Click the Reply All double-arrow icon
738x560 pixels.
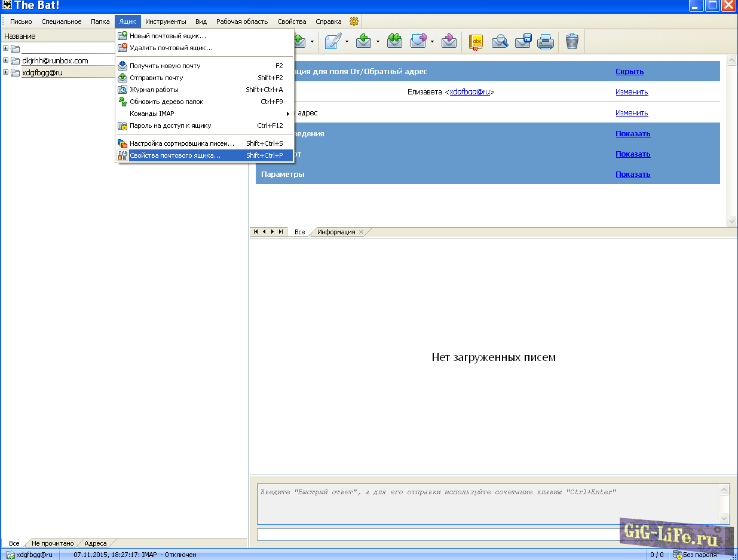pos(394,41)
